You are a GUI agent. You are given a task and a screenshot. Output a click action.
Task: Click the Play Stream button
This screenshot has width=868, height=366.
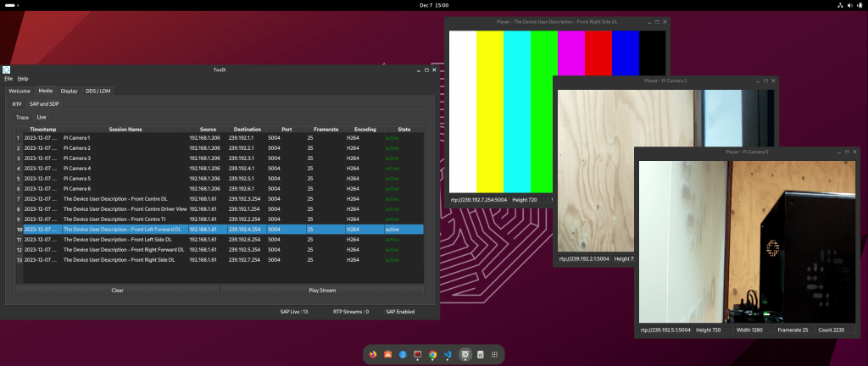pyautogui.click(x=322, y=291)
